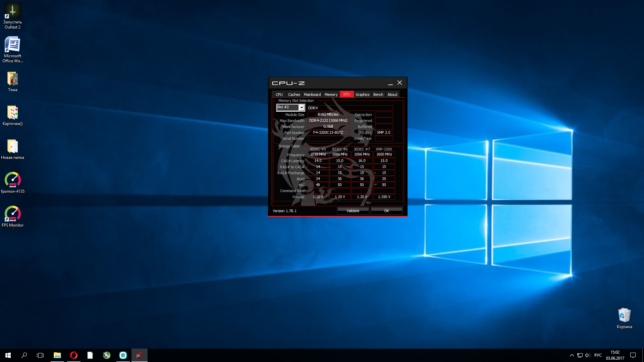Switch to the Memory tab
The image size is (644, 362).
[331, 95]
